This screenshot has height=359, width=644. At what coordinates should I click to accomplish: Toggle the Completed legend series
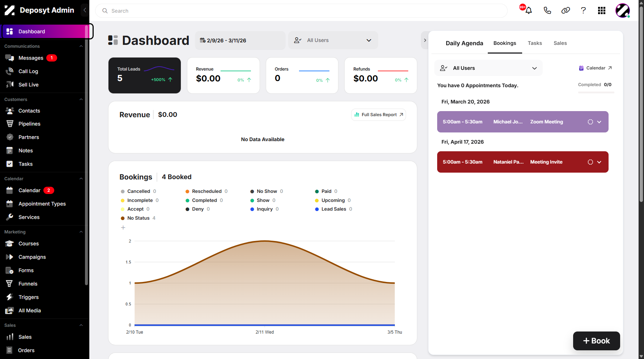click(204, 200)
